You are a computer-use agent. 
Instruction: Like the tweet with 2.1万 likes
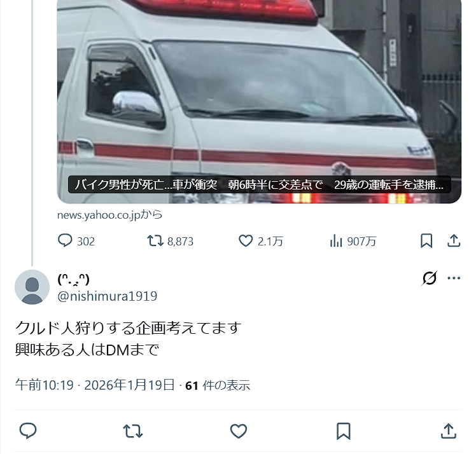(x=246, y=241)
